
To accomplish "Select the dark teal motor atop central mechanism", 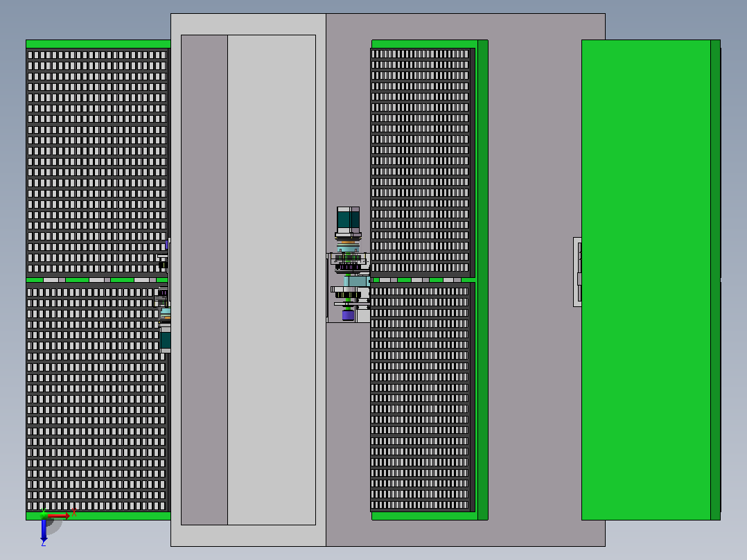I will coord(349,220).
